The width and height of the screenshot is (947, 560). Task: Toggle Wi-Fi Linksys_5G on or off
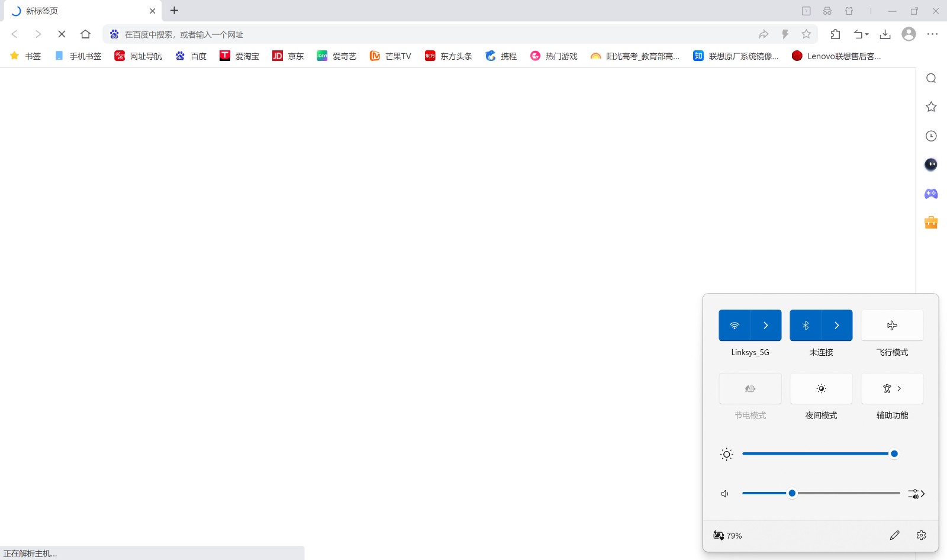click(x=734, y=325)
